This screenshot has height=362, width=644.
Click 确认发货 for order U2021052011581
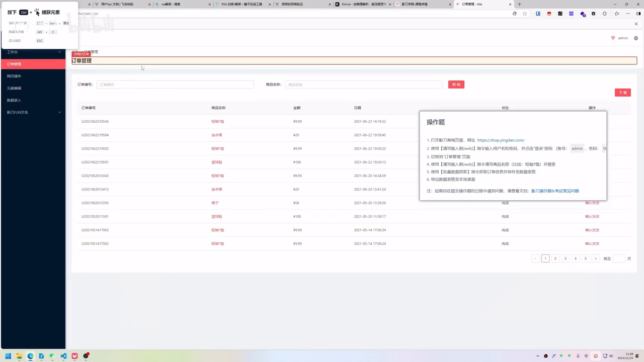[x=592, y=216]
